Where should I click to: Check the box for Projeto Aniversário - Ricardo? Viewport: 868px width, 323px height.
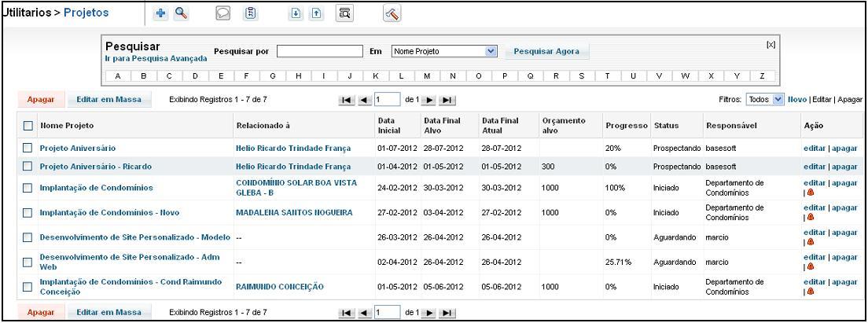(27, 166)
